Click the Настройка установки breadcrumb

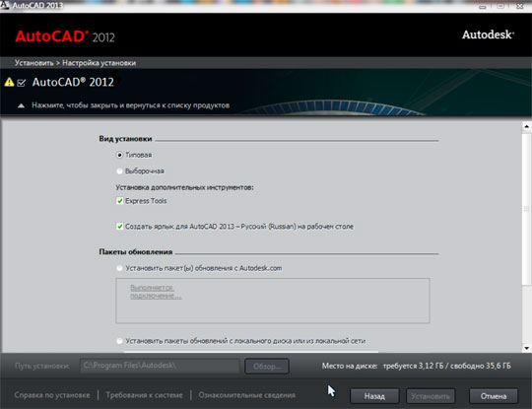(100, 63)
